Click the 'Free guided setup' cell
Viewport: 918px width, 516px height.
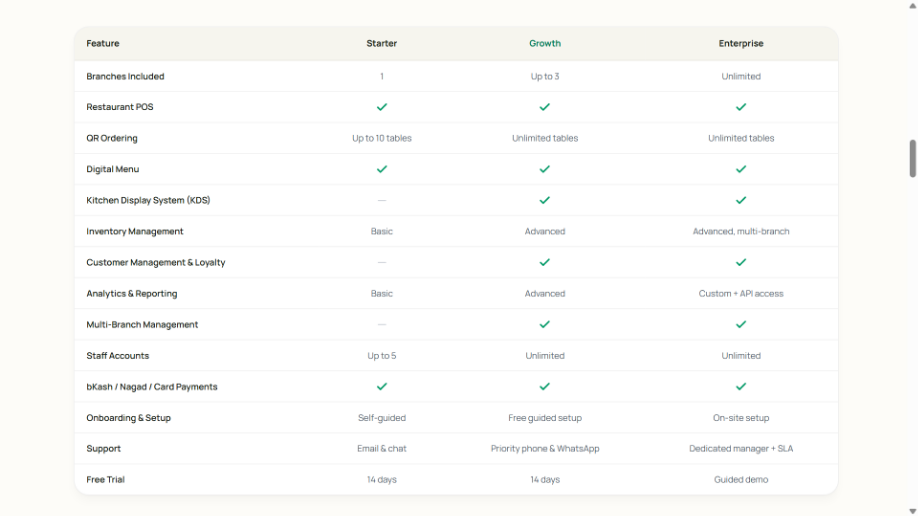click(x=544, y=418)
